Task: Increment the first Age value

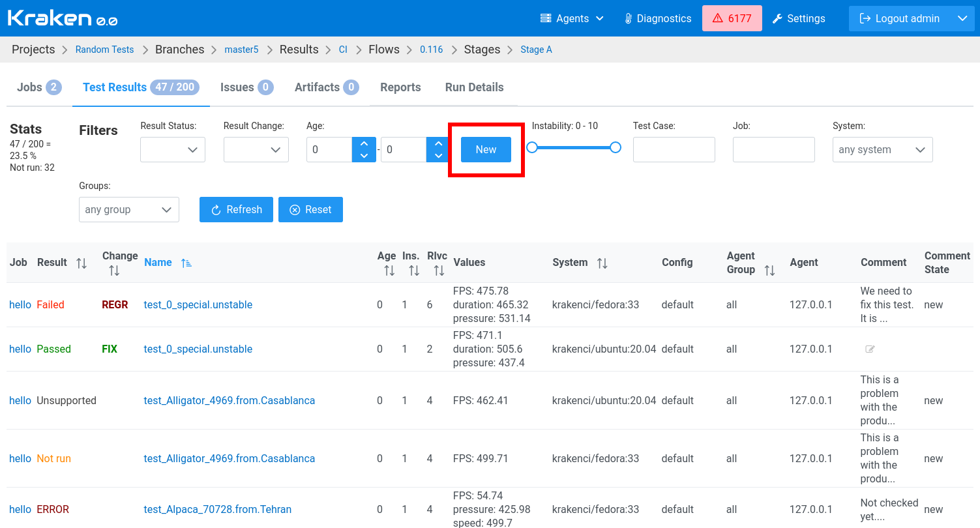Action: pos(364,143)
